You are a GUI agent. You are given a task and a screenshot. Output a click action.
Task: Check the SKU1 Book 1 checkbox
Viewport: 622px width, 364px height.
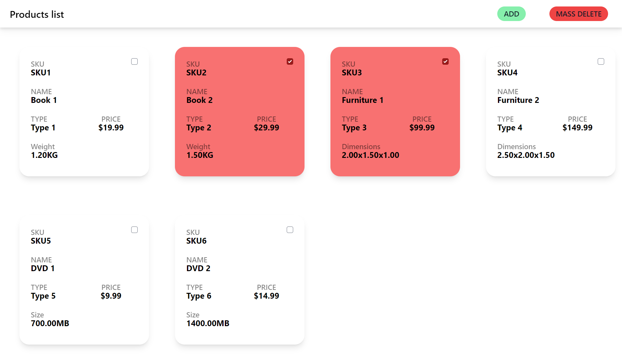[x=134, y=61]
